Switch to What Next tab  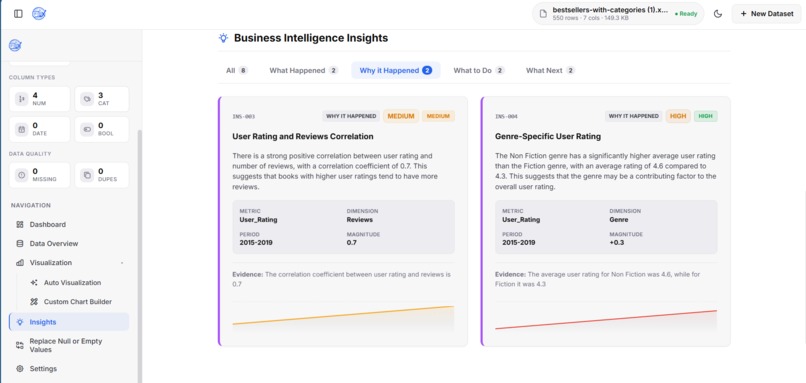pyautogui.click(x=550, y=70)
